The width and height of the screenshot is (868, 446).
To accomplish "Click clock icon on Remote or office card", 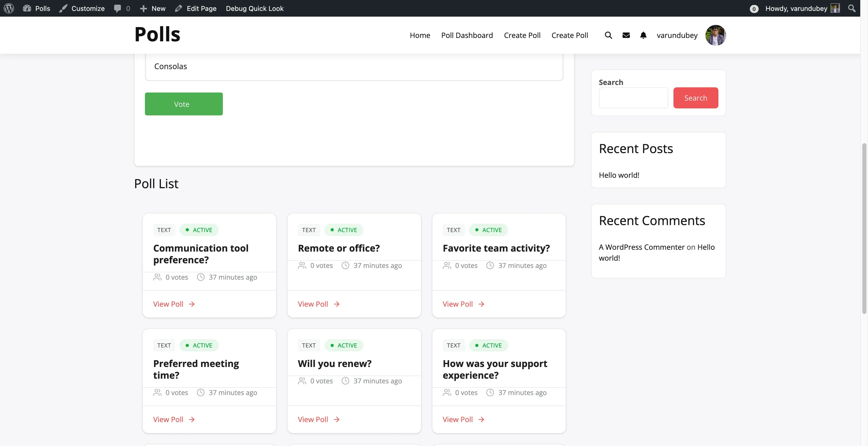I will click(x=345, y=265).
